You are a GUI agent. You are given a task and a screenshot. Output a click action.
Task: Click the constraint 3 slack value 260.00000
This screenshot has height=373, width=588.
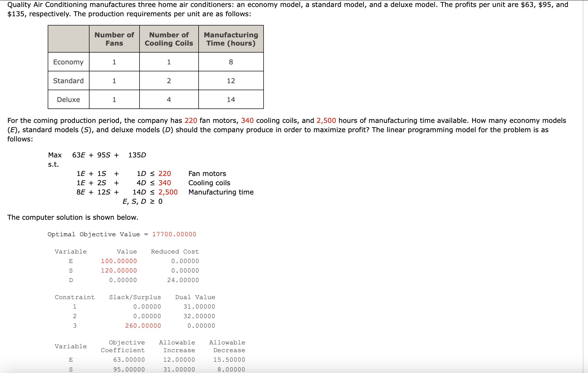(x=143, y=326)
